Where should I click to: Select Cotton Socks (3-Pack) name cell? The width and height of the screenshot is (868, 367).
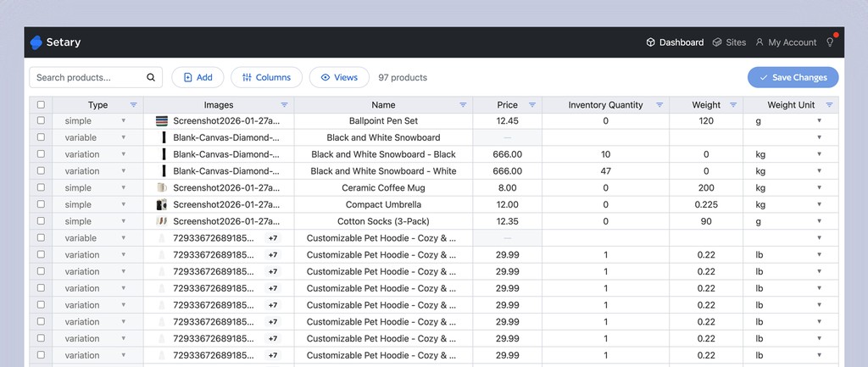tap(383, 221)
